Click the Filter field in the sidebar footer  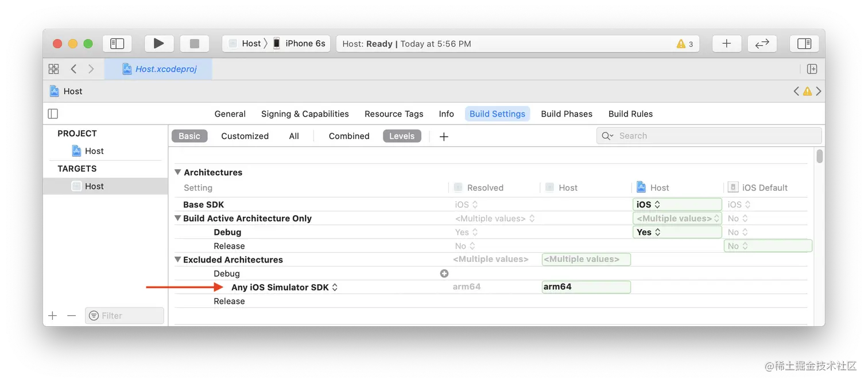coord(124,315)
